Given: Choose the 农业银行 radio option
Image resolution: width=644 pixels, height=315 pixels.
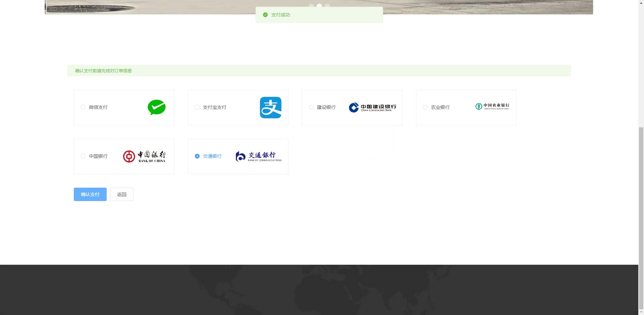Looking at the screenshot, I should point(425,107).
